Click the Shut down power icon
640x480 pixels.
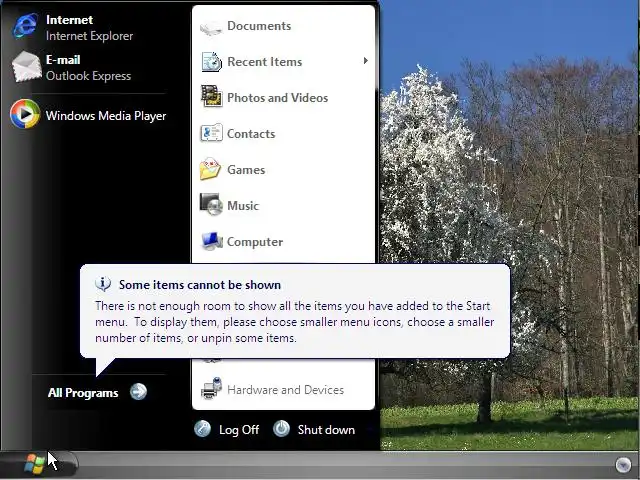coord(281,429)
